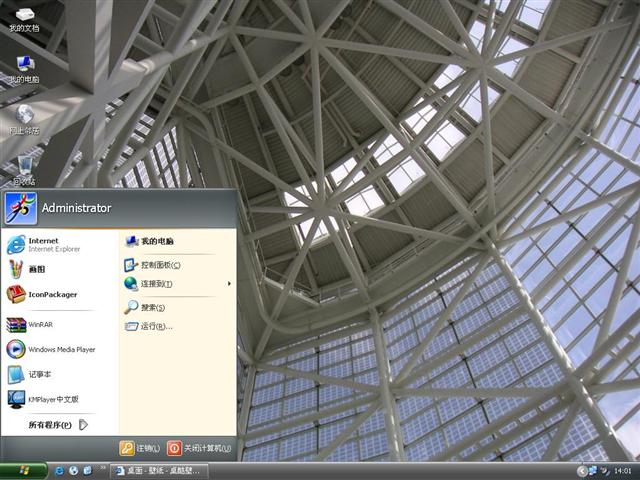Click the 连接到 globe network icon
Viewport: 640px width, 480px height.
(x=131, y=284)
